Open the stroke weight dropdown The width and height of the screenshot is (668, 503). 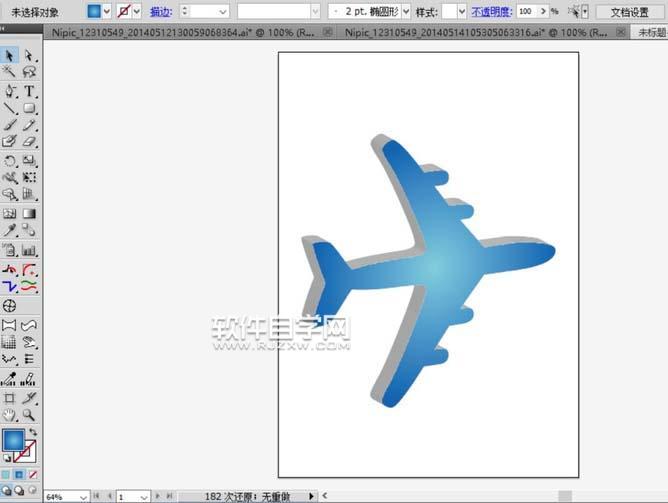click(x=223, y=11)
